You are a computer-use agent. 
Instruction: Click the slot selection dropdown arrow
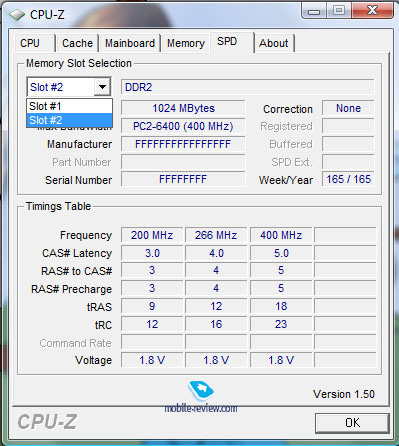click(x=102, y=87)
